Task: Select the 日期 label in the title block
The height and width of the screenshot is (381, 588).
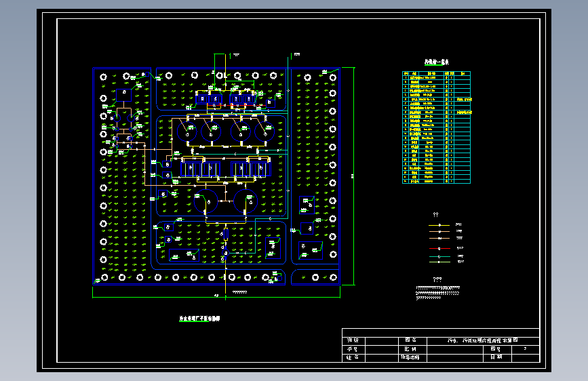Action: 496,357
